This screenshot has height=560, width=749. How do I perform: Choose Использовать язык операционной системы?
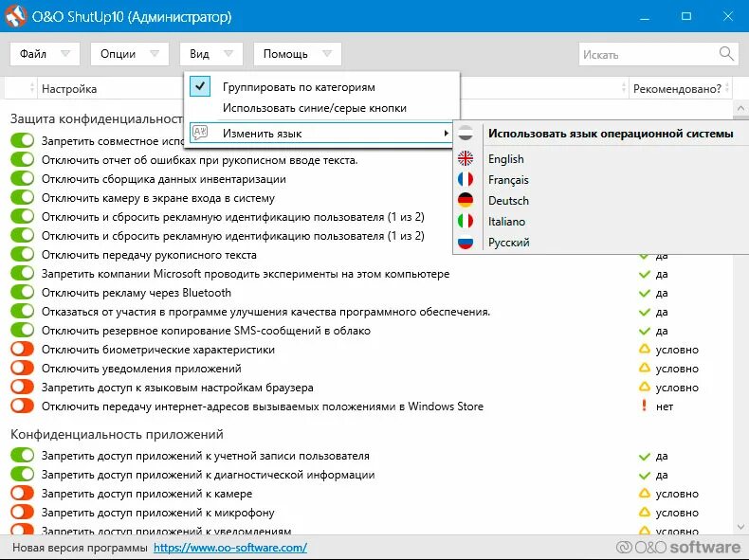tap(611, 134)
